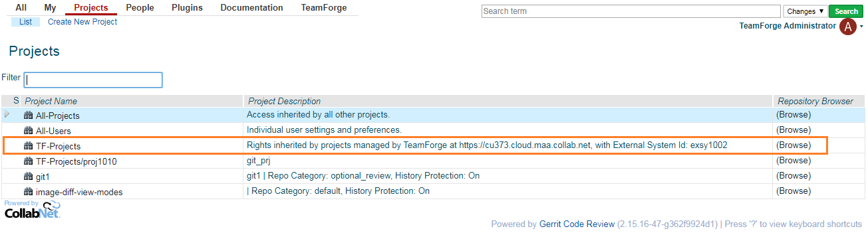The height and width of the screenshot is (243, 868).
Task: Click the icon next to TF-Projects/proj1010
Action: (x=29, y=161)
